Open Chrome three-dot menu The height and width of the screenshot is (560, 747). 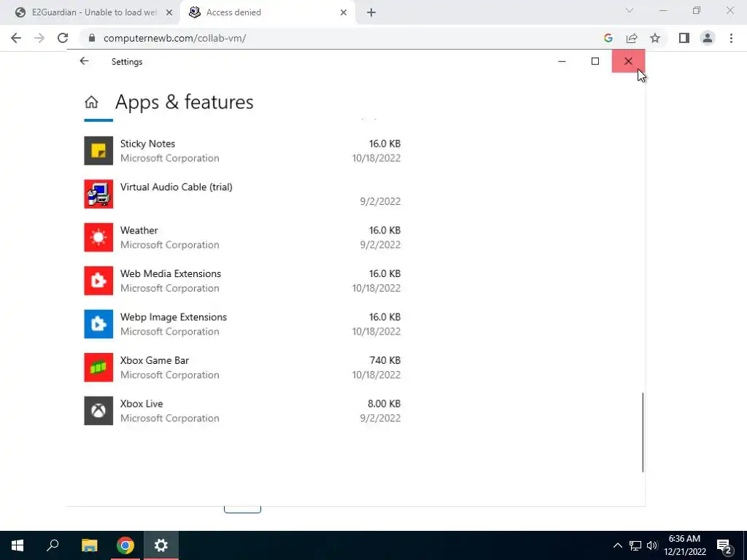click(731, 38)
